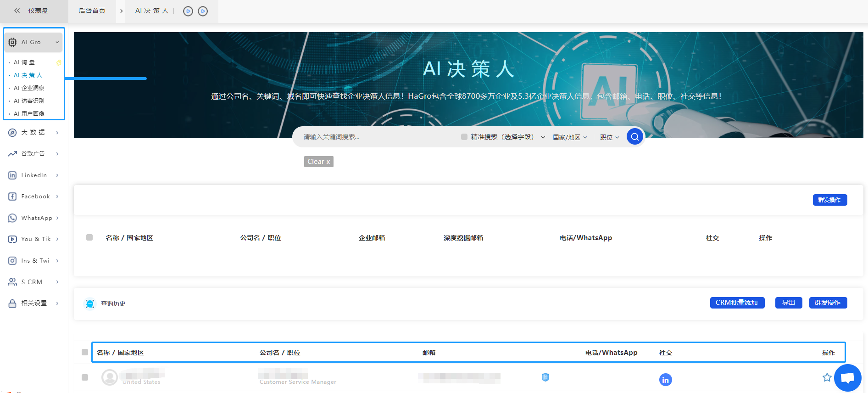The image size is (868, 393).
Task: Click the blue search magnifier button
Action: click(634, 136)
